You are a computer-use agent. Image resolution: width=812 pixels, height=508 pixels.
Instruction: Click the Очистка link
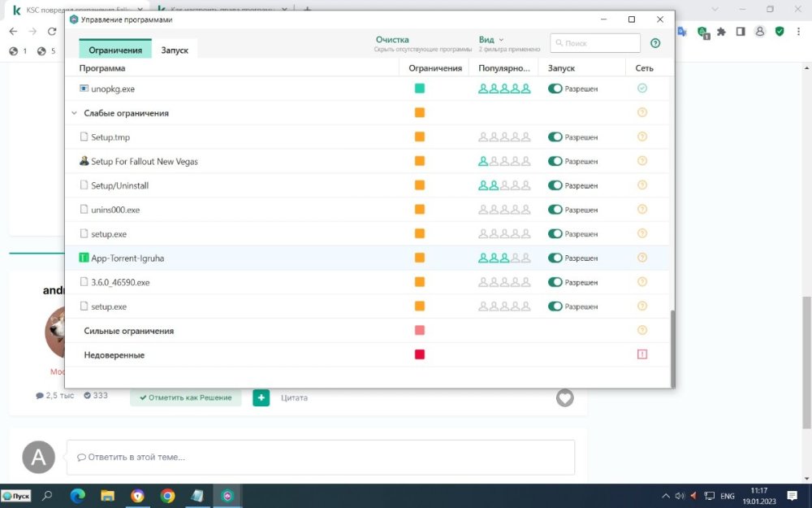click(x=392, y=39)
